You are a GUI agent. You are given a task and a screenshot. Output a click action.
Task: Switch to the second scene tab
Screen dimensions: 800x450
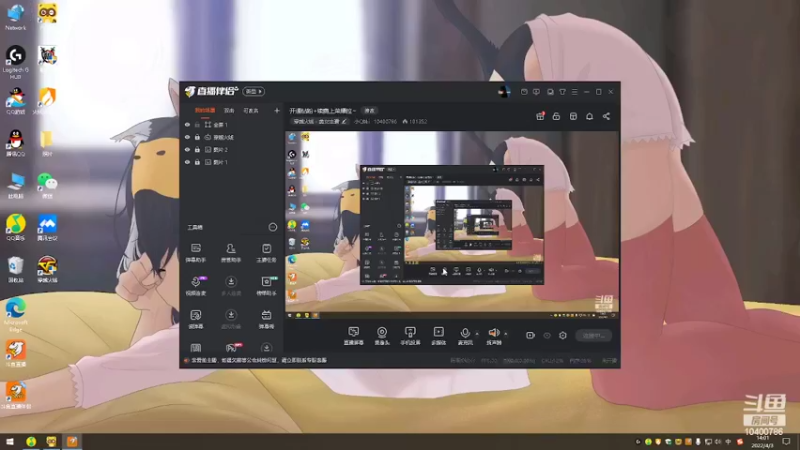point(229,111)
